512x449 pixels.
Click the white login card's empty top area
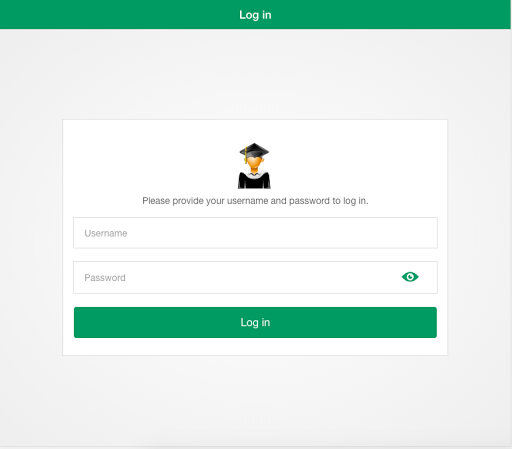tap(255, 131)
